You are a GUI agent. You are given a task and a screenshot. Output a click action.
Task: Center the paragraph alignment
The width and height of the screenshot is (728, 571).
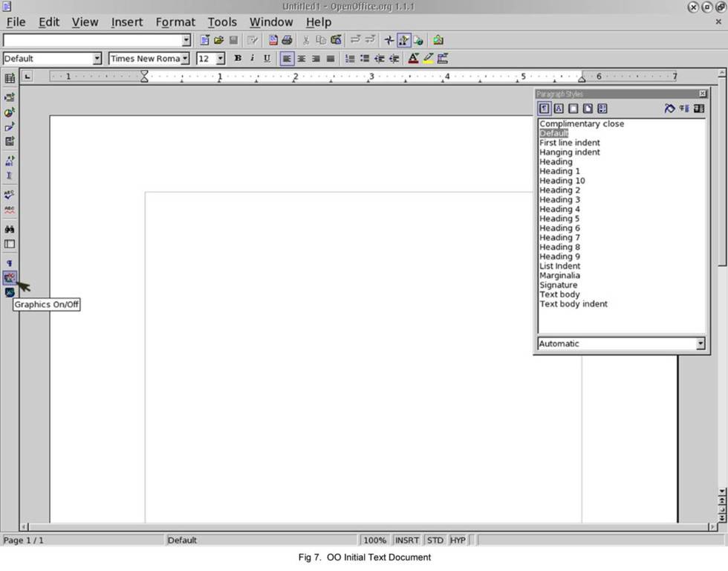tap(302, 59)
